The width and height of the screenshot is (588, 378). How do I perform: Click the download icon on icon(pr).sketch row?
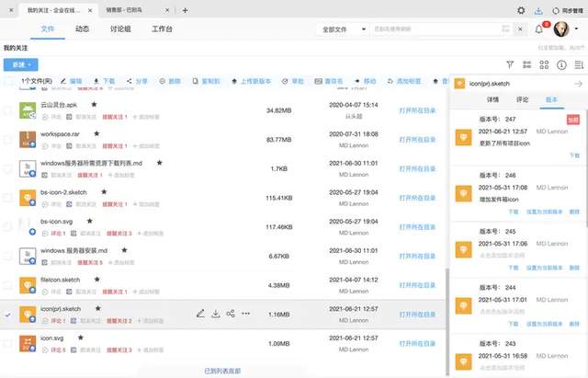click(216, 314)
